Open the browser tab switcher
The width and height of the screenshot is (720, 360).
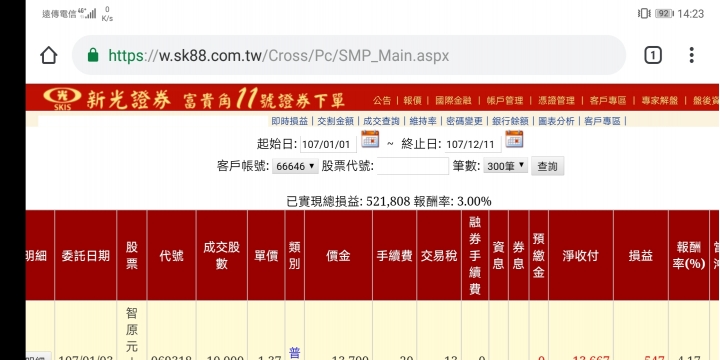(x=652, y=56)
